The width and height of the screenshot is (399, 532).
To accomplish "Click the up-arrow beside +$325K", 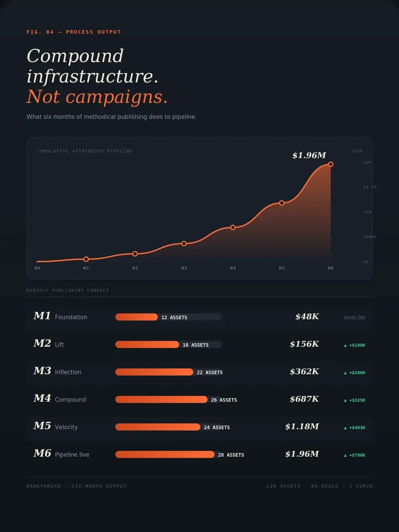I will pos(345,400).
